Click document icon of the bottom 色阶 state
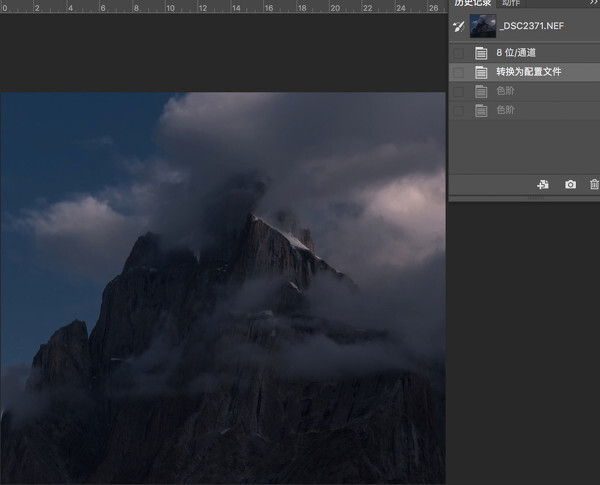The width and height of the screenshot is (600, 485). coord(481,110)
